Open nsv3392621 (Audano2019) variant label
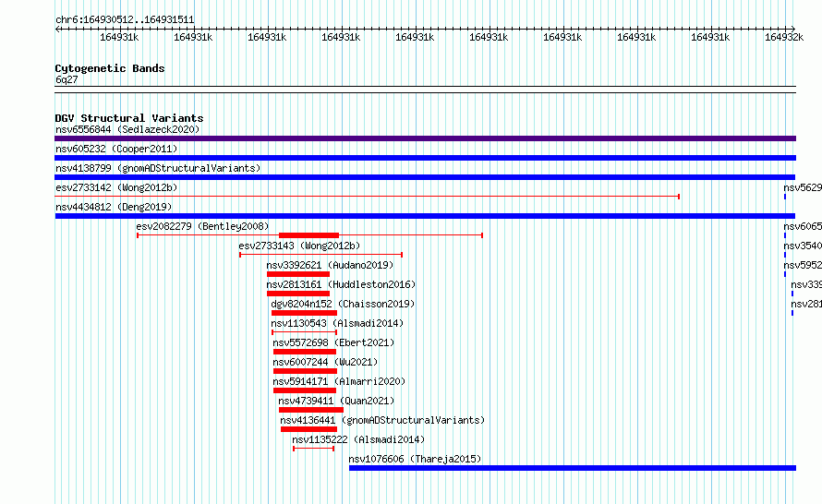This screenshot has width=822, height=504. 330,265
